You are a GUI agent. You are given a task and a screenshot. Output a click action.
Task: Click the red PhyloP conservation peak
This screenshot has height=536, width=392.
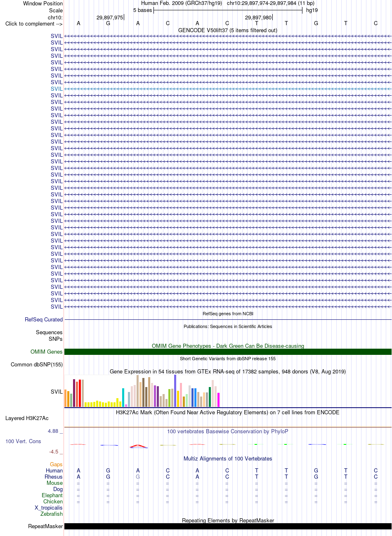click(138, 446)
